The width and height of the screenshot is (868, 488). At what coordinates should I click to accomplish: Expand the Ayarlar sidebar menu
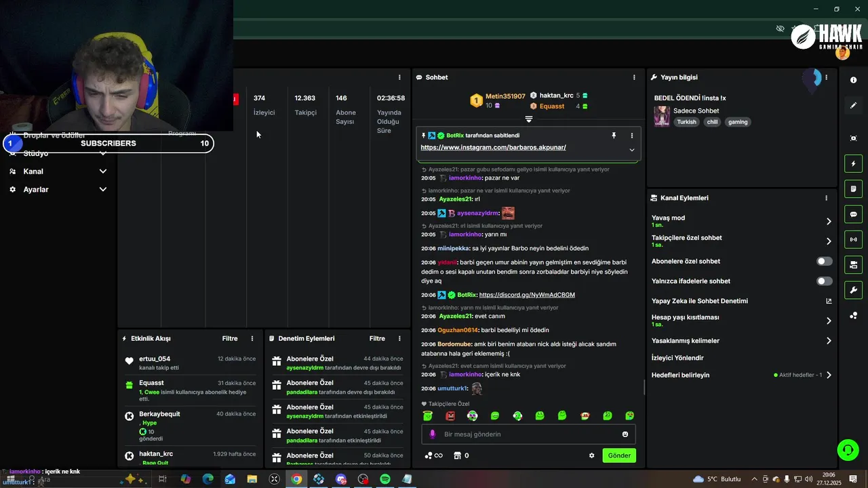point(58,190)
